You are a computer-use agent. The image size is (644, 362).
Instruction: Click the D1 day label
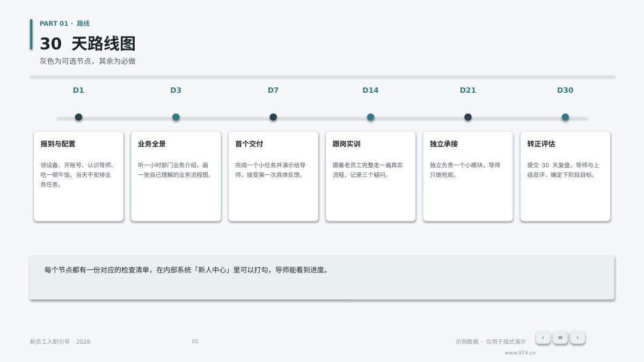(78, 90)
